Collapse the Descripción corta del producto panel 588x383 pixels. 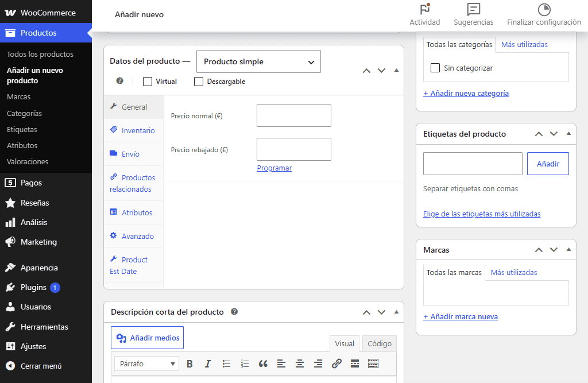point(396,312)
